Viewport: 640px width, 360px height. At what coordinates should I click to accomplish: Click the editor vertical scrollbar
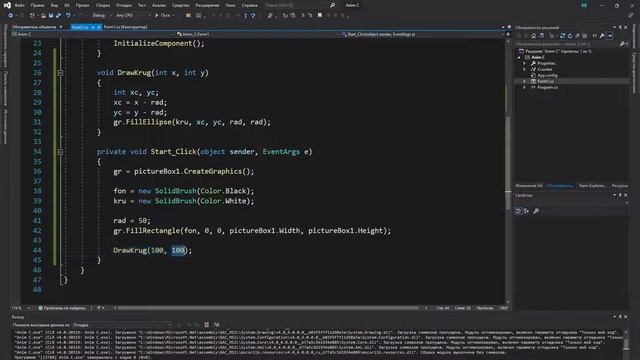508,171
